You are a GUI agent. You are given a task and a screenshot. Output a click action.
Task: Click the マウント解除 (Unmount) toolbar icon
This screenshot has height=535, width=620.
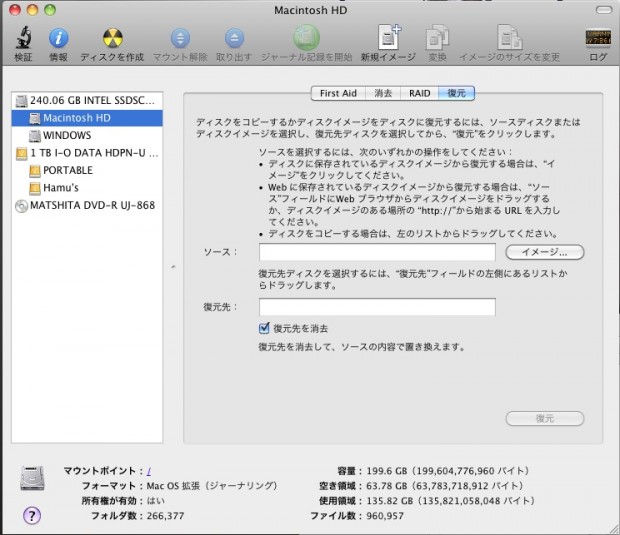[180, 38]
